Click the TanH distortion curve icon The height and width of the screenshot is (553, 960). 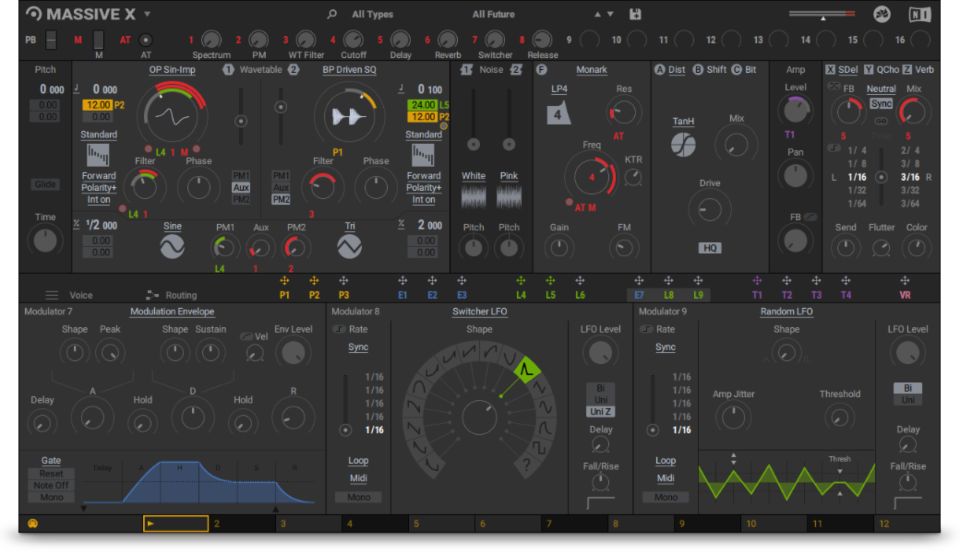pos(684,144)
